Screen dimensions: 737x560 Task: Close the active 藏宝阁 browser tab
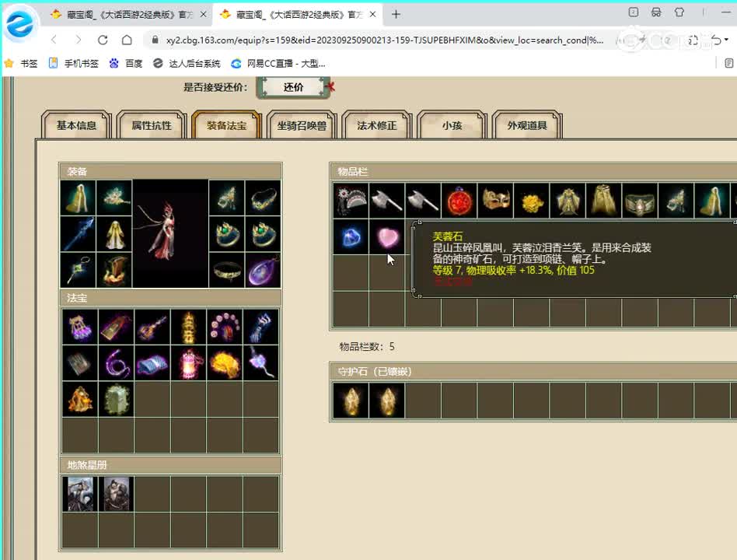(372, 15)
